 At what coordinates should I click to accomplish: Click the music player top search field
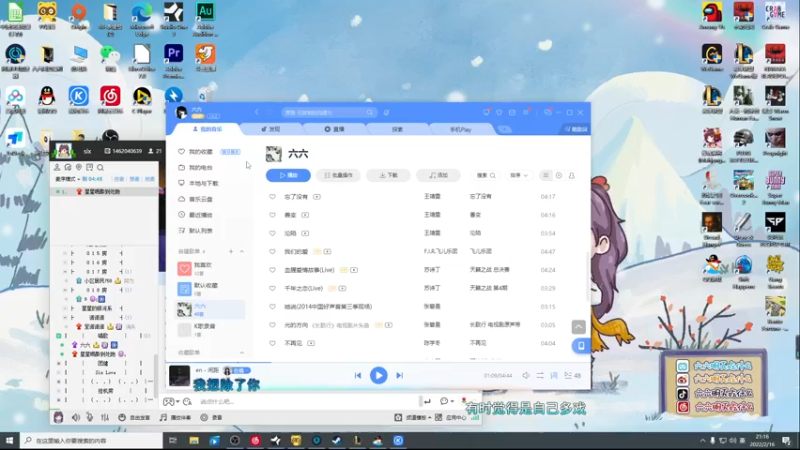(329, 112)
